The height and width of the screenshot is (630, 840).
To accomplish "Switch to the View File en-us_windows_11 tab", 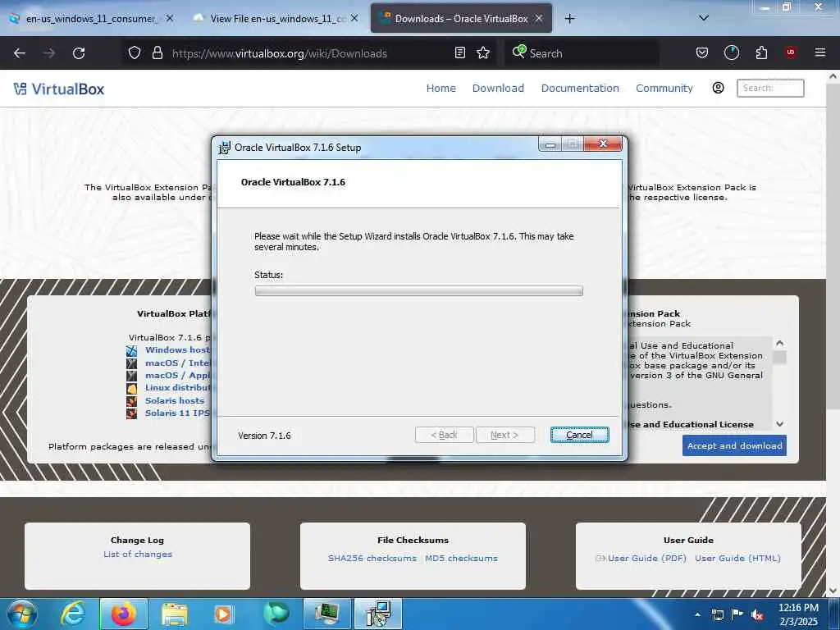I will (x=277, y=19).
